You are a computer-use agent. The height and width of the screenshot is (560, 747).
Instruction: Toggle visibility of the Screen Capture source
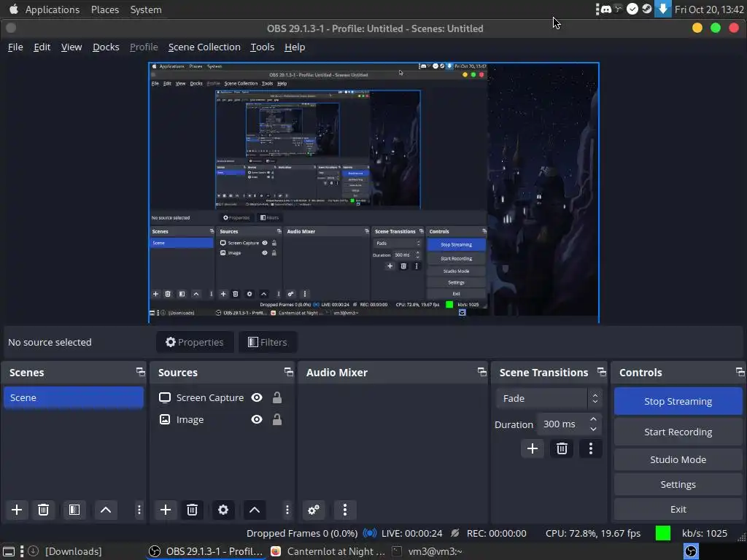[x=257, y=397]
